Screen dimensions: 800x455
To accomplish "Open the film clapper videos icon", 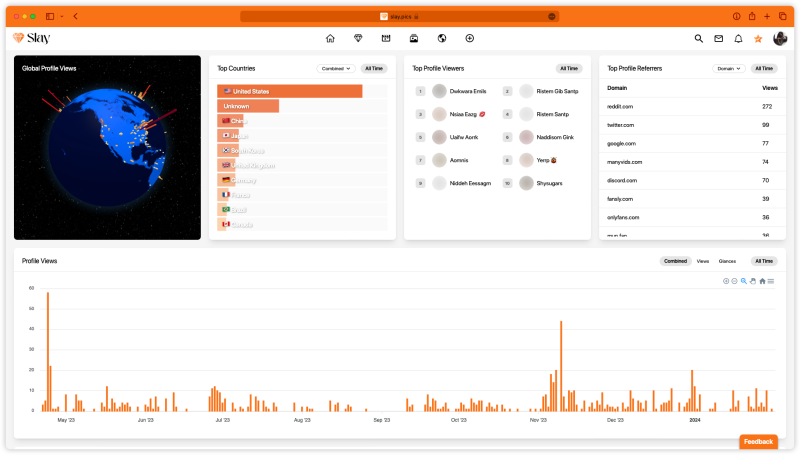I will (x=386, y=38).
